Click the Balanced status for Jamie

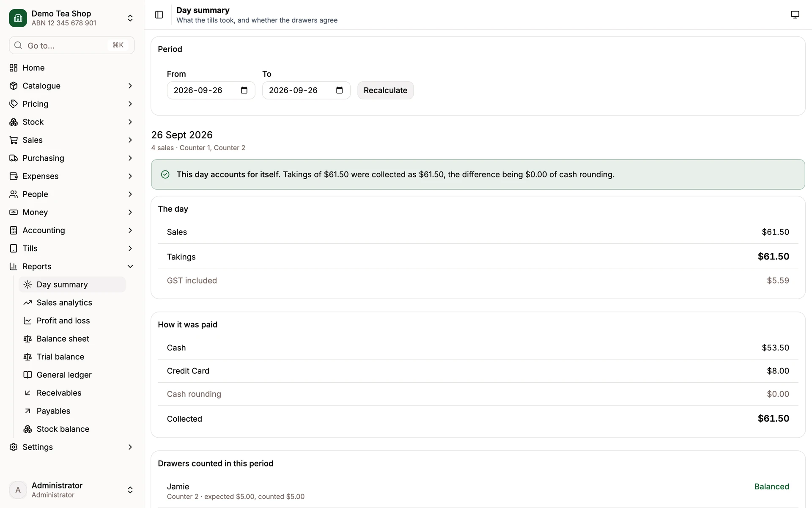pos(771,487)
